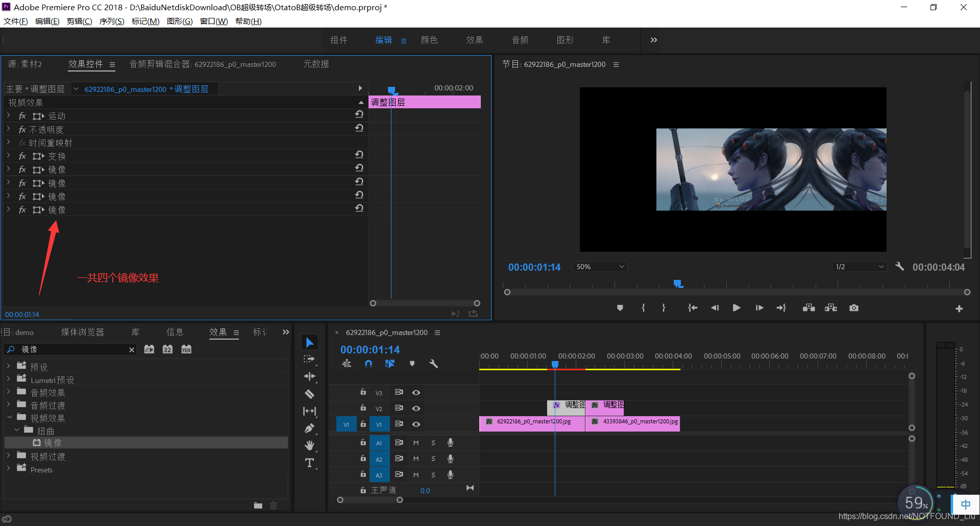The height and width of the screenshot is (526, 980).
Task: Select the Type tool
Action: pyautogui.click(x=309, y=463)
